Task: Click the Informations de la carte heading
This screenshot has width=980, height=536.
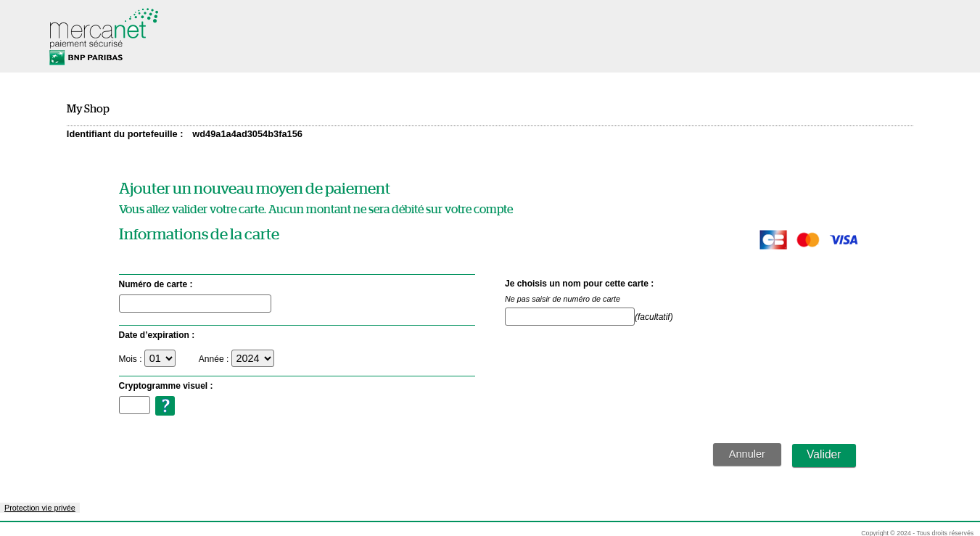Action: click(x=199, y=234)
